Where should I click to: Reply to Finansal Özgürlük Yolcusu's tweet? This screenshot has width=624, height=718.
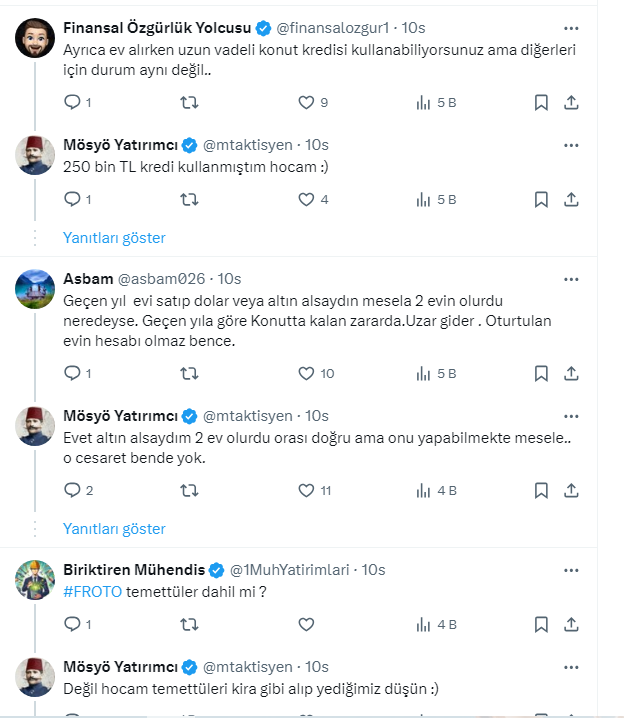[72, 102]
